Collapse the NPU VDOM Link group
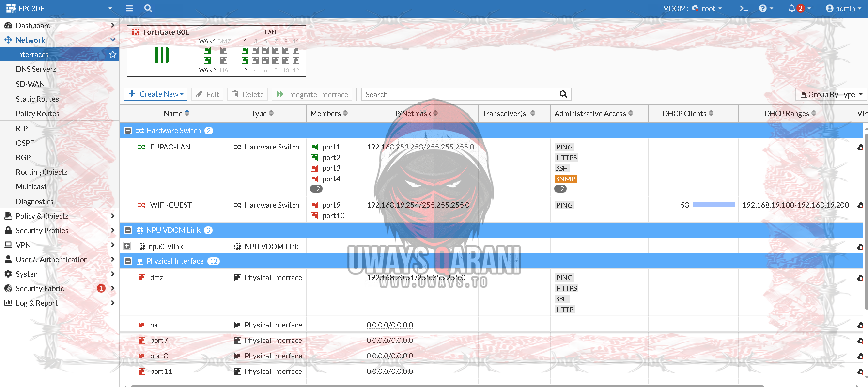The height and width of the screenshot is (387, 868). point(128,230)
